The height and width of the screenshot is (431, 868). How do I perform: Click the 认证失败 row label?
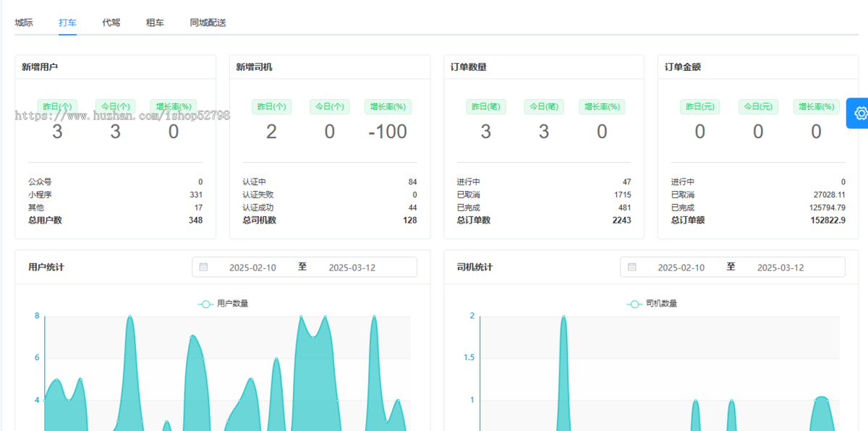point(258,195)
